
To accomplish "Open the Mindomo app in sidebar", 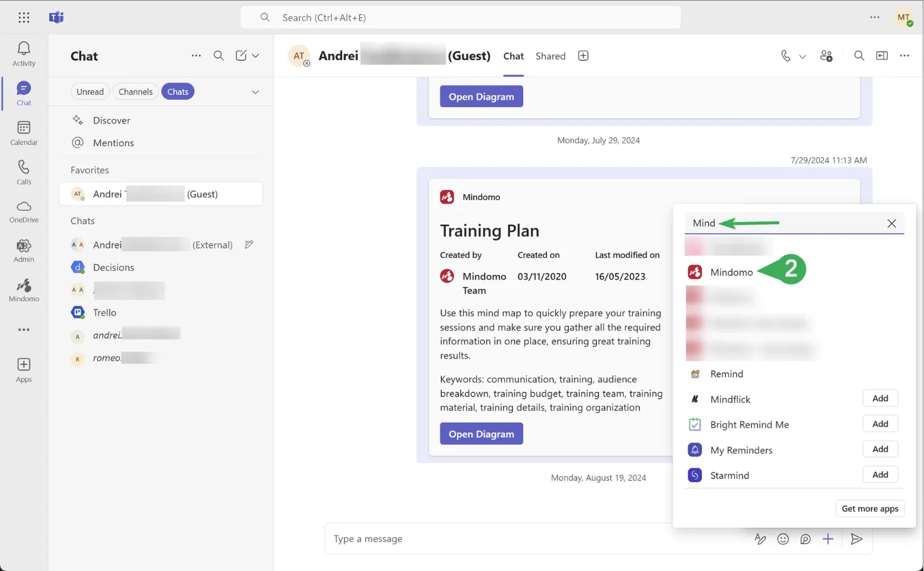I will pyautogui.click(x=23, y=290).
